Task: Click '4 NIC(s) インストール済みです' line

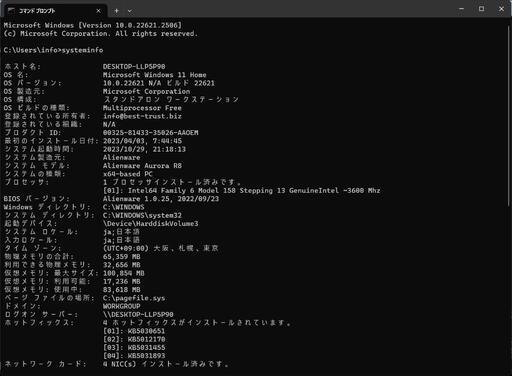Action: click(x=166, y=364)
